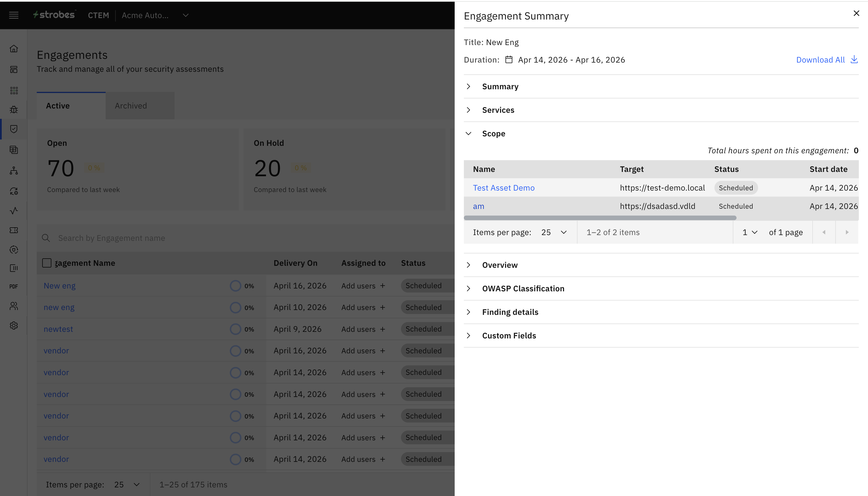
Task: Click the Download All icon
Action: (854, 60)
